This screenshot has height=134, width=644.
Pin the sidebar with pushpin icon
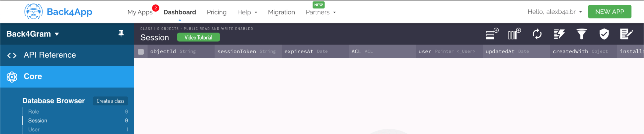tap(121, 34)
